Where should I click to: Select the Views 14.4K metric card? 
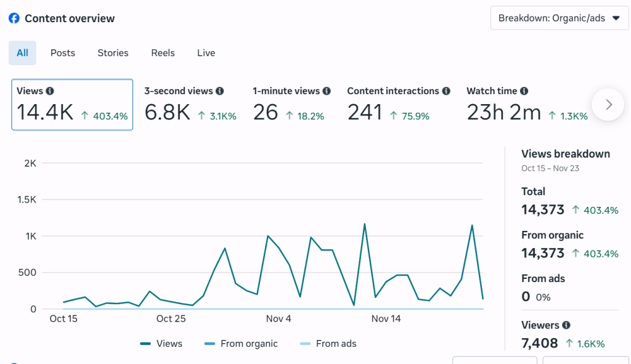tap(72, 105)
